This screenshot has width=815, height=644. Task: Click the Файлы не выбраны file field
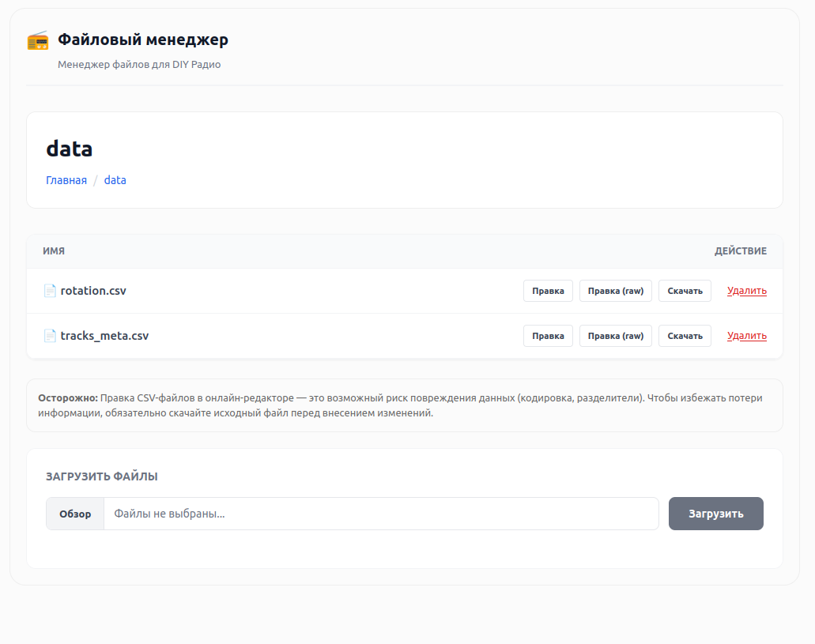(379, 514)
